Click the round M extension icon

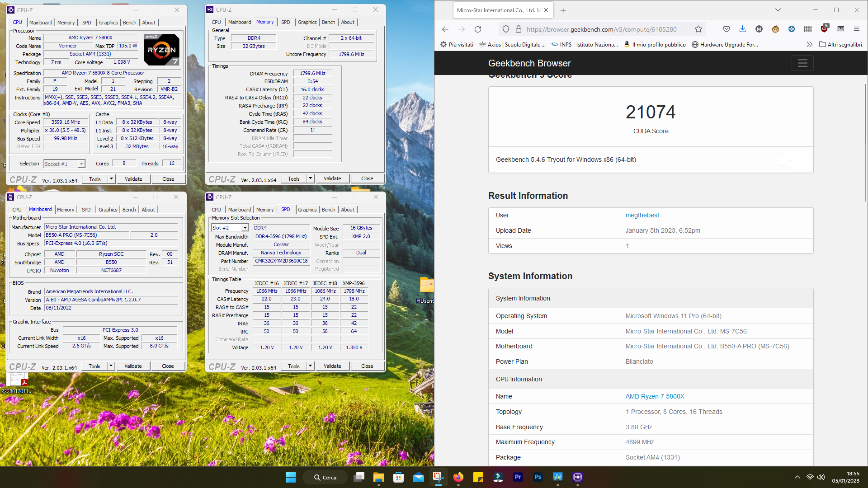point(759,29)
